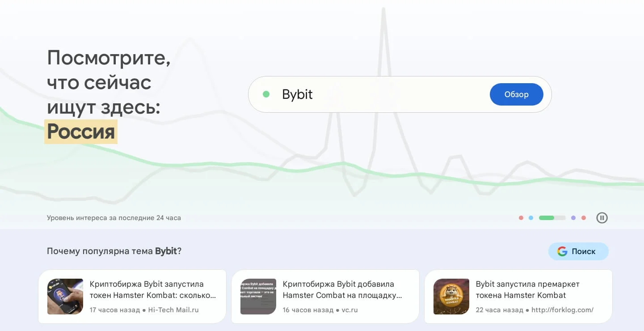644x331 pixels.
Task: Click the highlighted Россия region name
Action: coord(81,132)
